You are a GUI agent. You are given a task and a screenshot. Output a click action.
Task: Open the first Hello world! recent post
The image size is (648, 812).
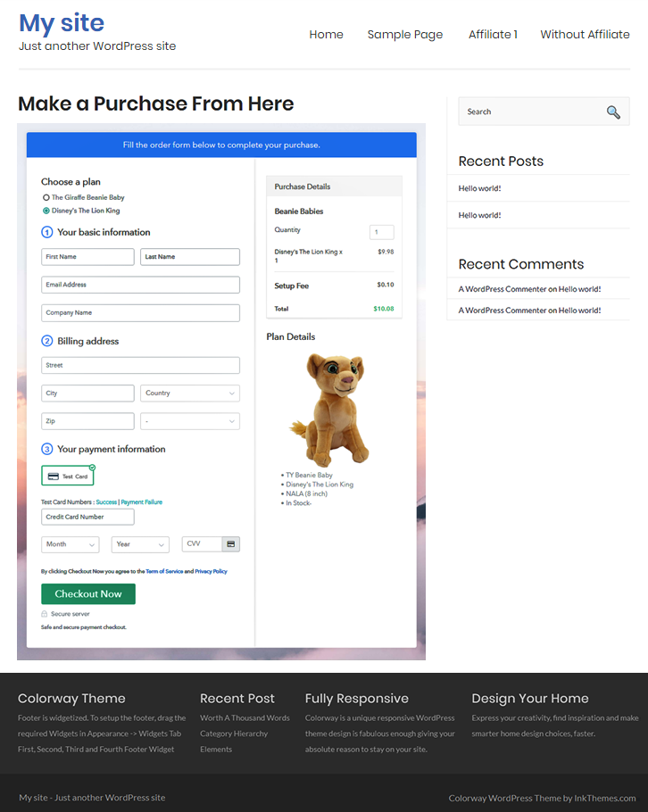coord(479,188)
